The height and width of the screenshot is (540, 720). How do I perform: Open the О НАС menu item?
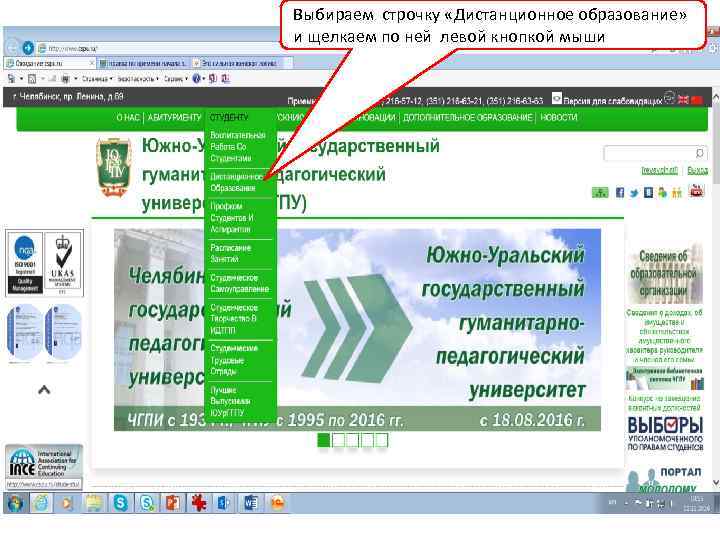pyautogui.click(x=128, y=118)
